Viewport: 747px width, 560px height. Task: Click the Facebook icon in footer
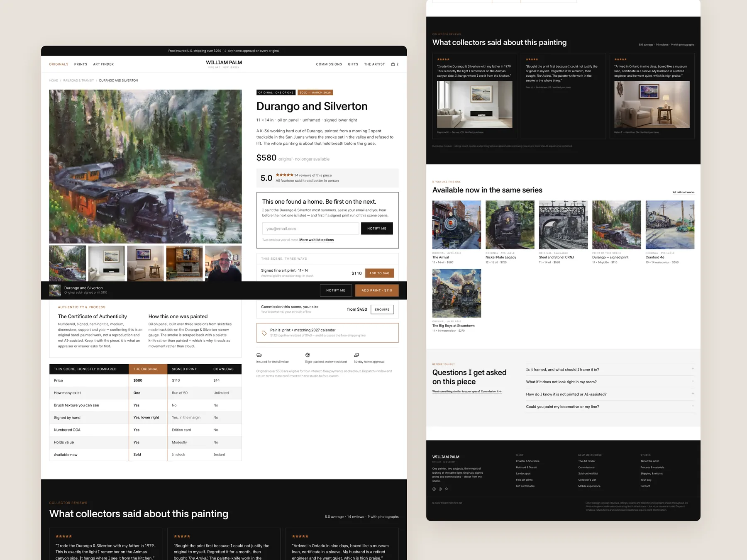coord(440,489)
